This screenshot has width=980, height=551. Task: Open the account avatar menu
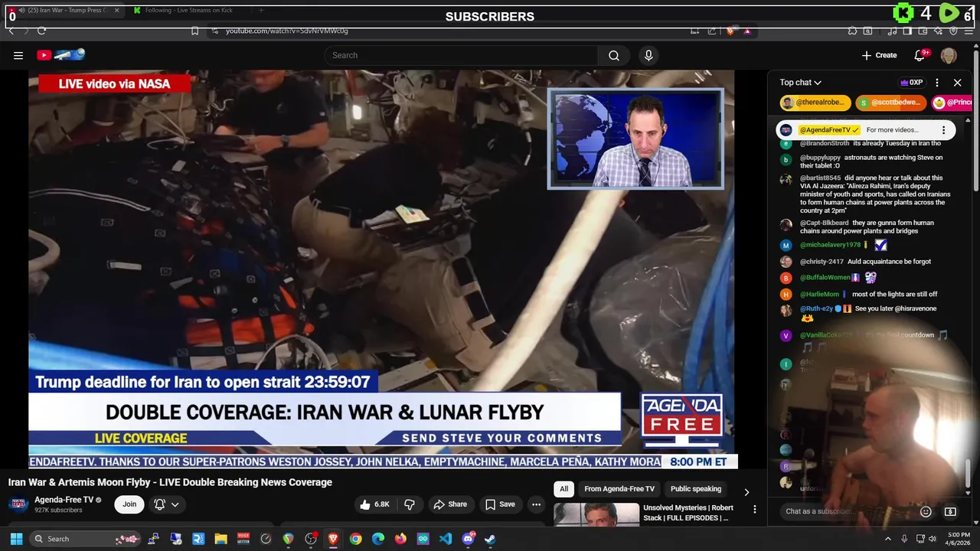pyautogui.click(x=949, y=55)
